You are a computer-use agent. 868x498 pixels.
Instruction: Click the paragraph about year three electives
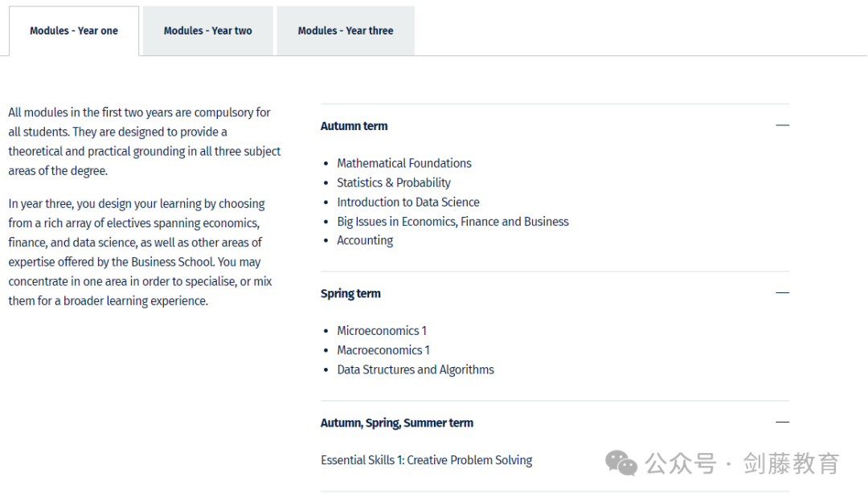140,252
